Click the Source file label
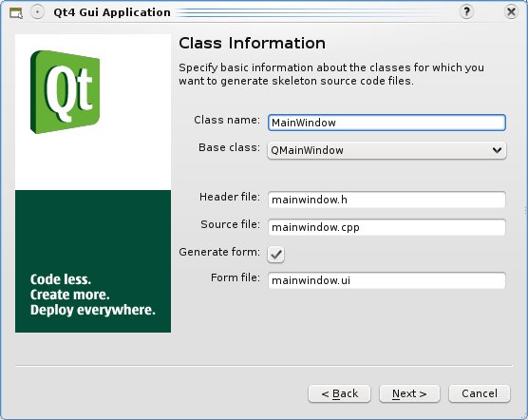 [x=231, y=224]
